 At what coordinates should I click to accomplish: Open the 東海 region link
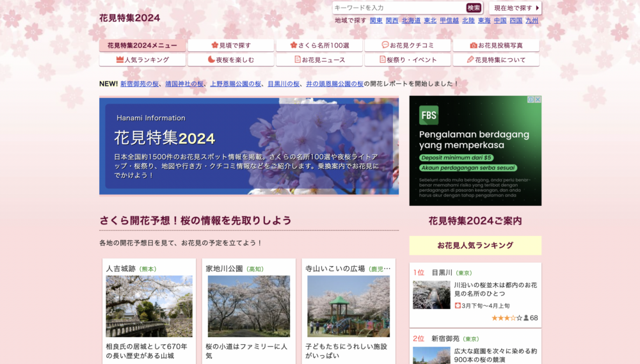[x=484, y=20]
